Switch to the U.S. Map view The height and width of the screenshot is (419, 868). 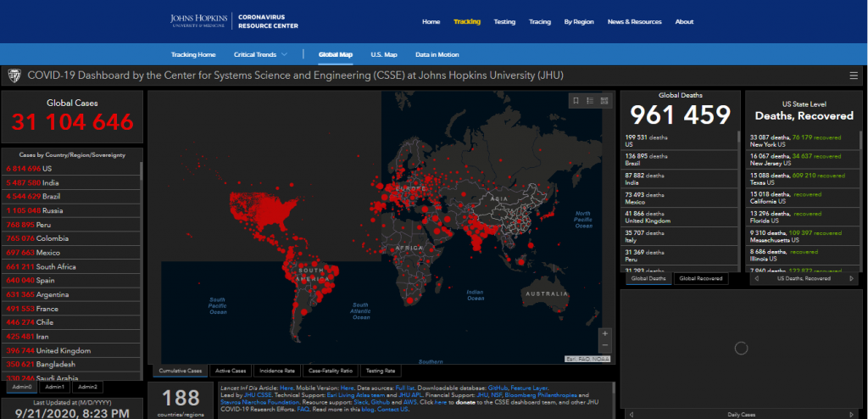[384, 54]
